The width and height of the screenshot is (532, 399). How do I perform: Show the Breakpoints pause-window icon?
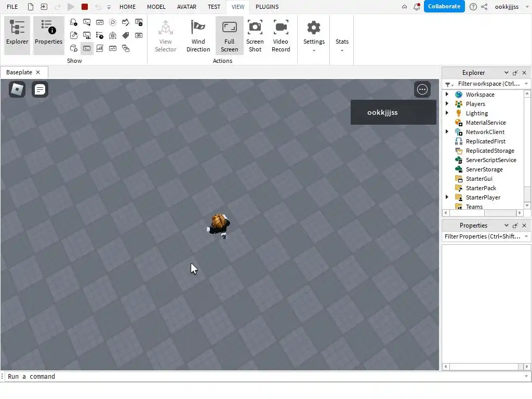[x=139, y=22]
